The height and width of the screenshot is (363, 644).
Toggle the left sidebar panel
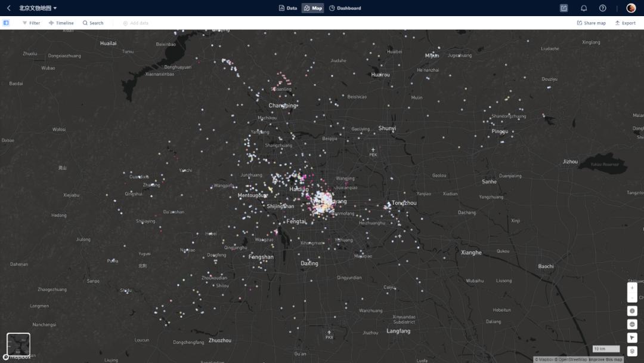[6, 23]
